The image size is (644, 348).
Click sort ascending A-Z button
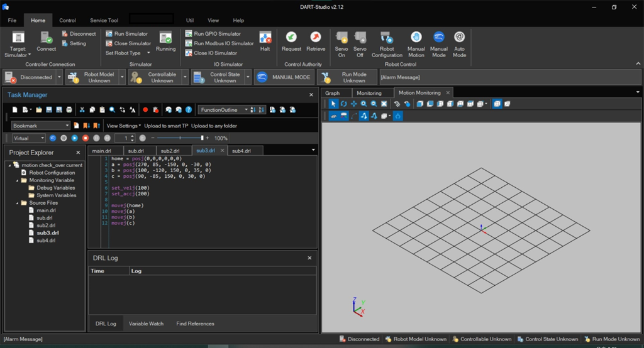(253, 109)
